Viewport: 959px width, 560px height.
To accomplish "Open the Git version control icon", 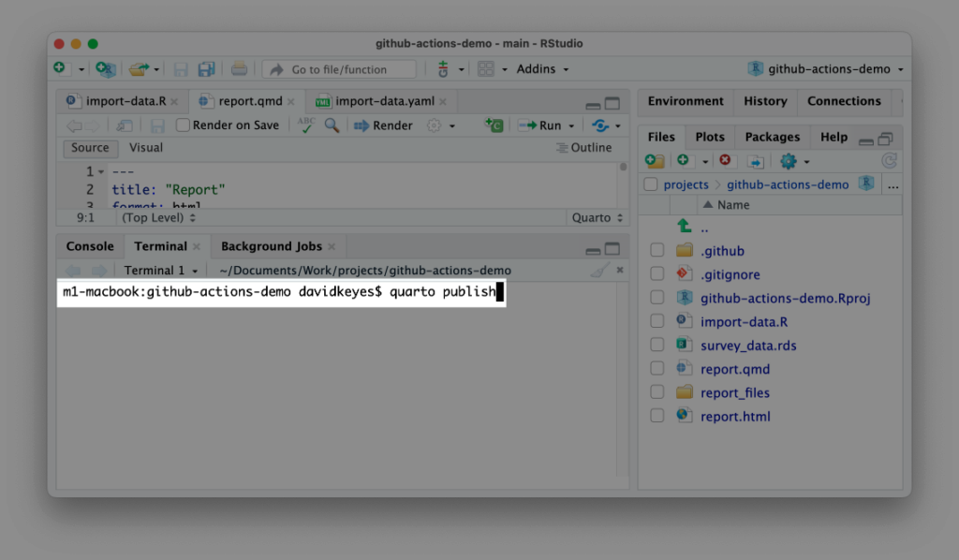I will pos(443,69).
